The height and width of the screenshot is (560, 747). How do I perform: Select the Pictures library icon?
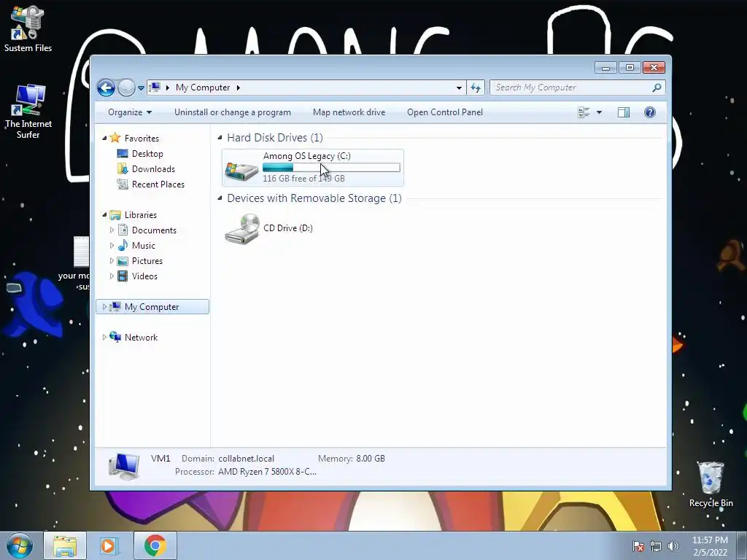click(123, 261)
